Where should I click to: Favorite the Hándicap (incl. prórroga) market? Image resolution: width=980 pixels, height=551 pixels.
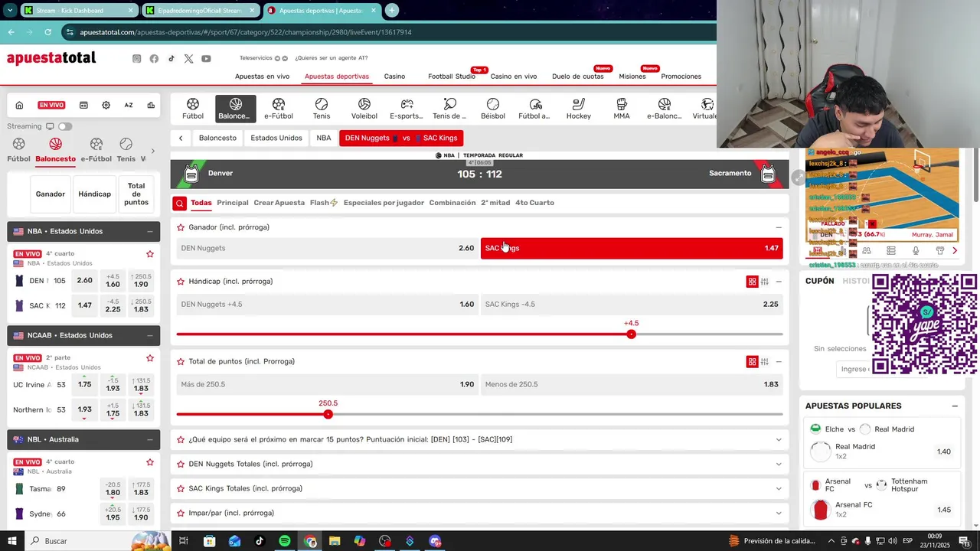(x=181, y=282)
